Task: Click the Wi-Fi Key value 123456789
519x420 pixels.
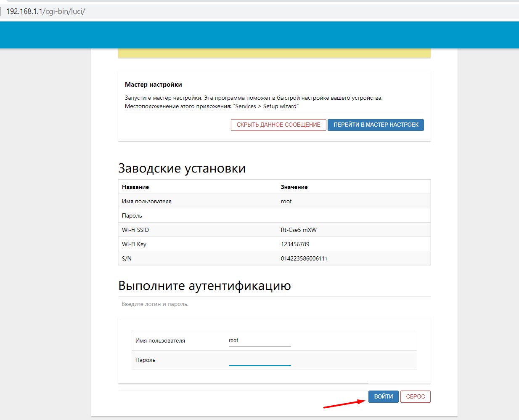Action: point(295,244)
